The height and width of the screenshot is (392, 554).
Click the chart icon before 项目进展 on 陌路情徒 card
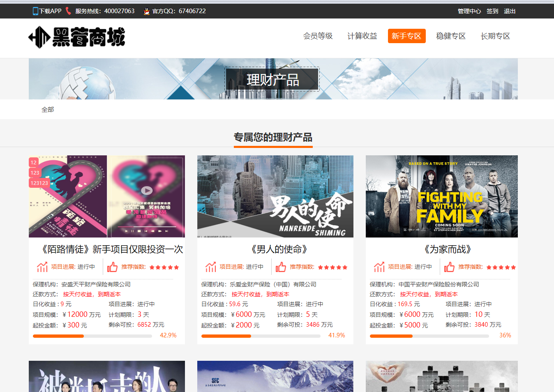coord(42,266)
